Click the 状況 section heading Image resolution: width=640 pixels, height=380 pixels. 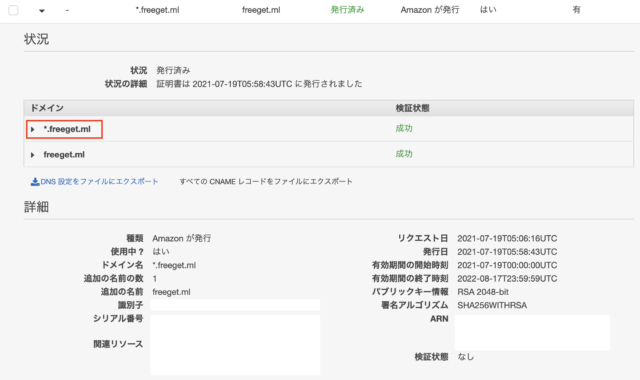[x=36, y=39]
